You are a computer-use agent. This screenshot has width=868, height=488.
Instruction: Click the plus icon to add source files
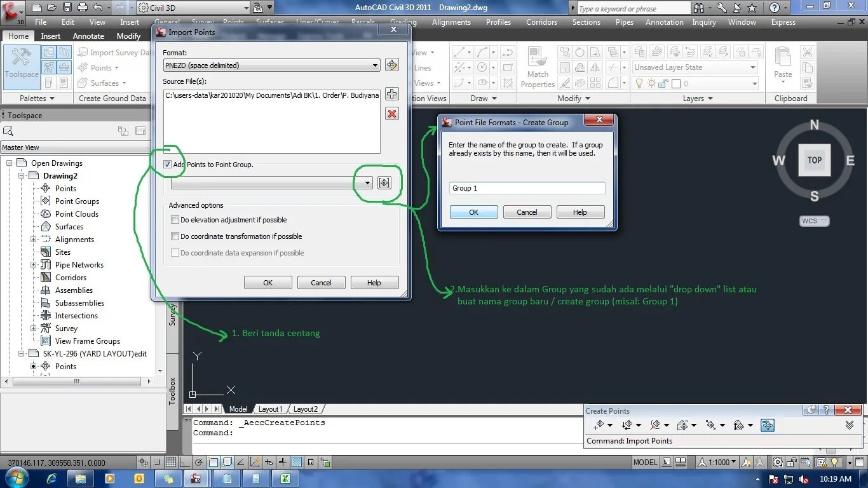[x=392, y=94]
